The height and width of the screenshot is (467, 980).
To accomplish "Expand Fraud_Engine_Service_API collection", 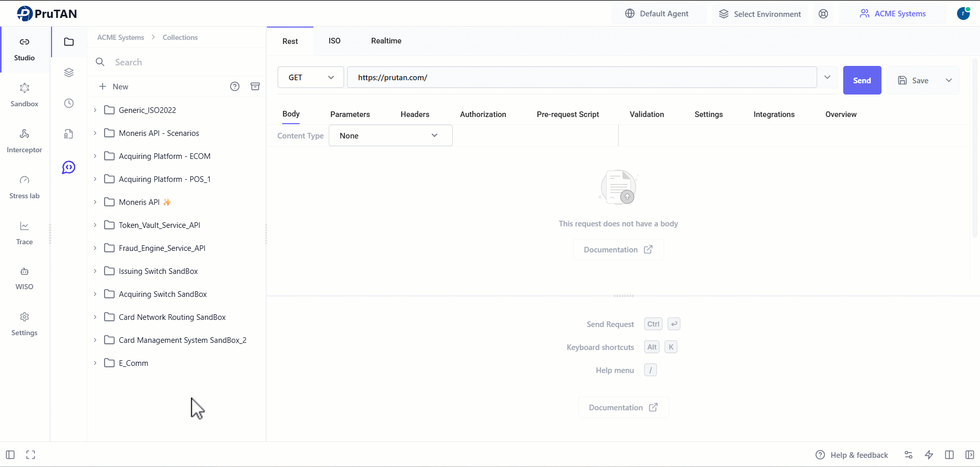I will (x=95, y=248).
